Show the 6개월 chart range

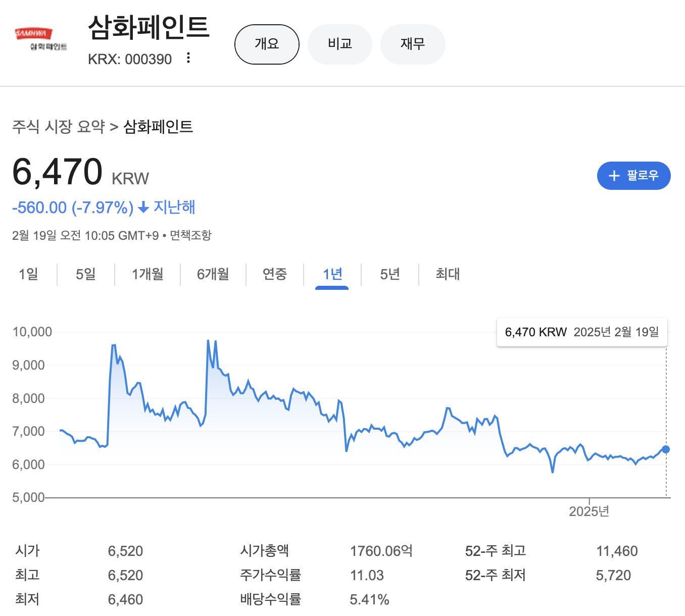pos(213,274)
